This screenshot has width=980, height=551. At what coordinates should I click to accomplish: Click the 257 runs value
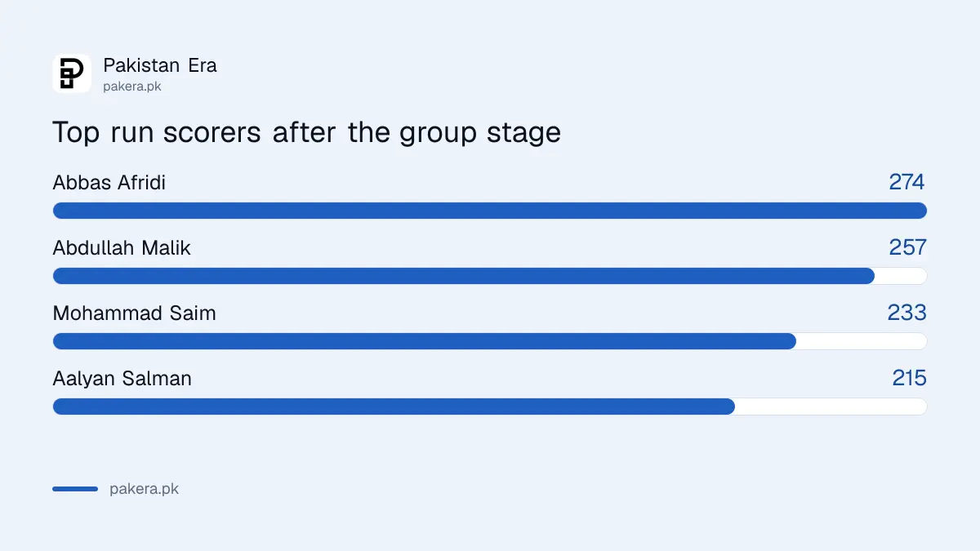click(907, 247)
